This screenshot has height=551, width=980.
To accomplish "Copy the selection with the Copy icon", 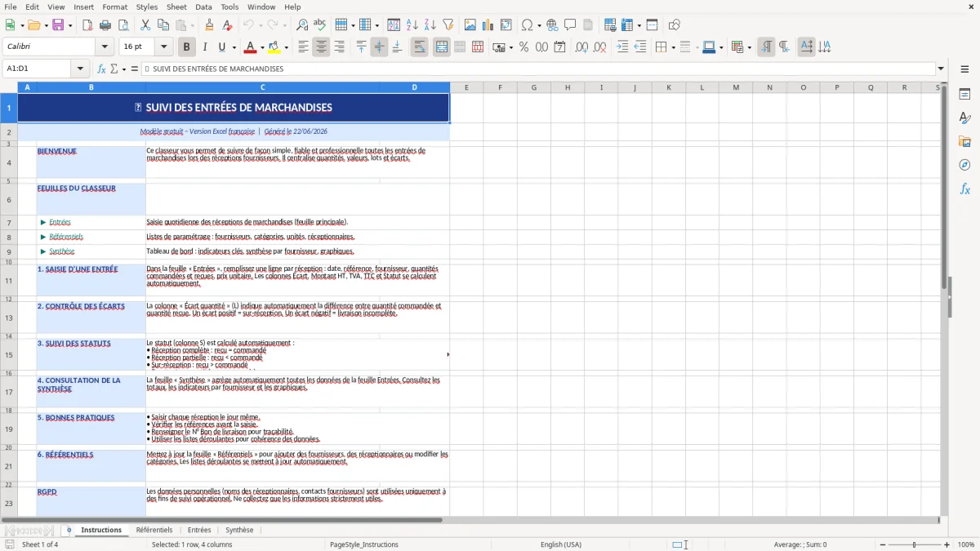I will pyautogui.click(x=163, y=25).
